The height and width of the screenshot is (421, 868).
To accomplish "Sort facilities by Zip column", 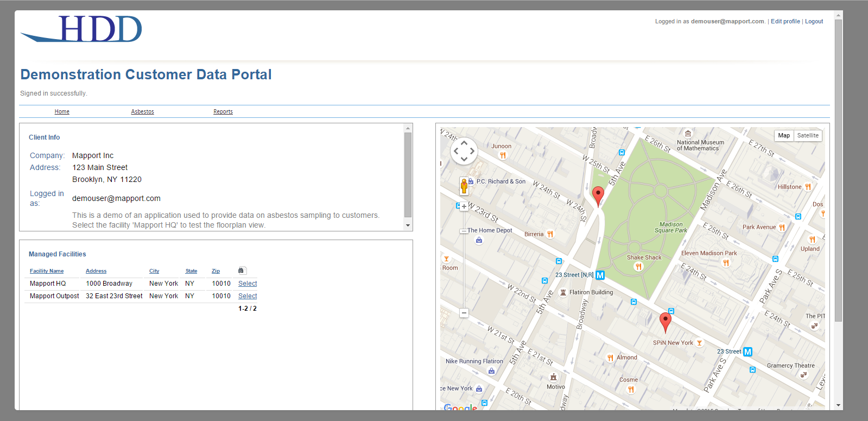I will coord(216,271).
